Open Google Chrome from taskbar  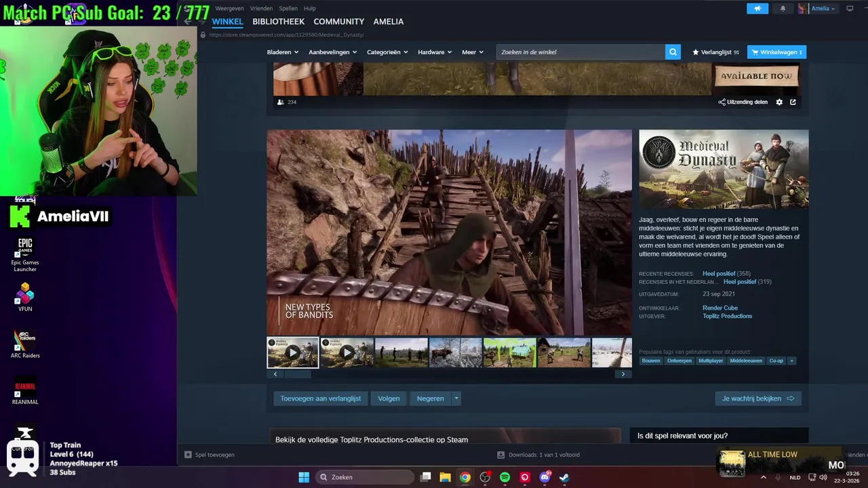465,477
